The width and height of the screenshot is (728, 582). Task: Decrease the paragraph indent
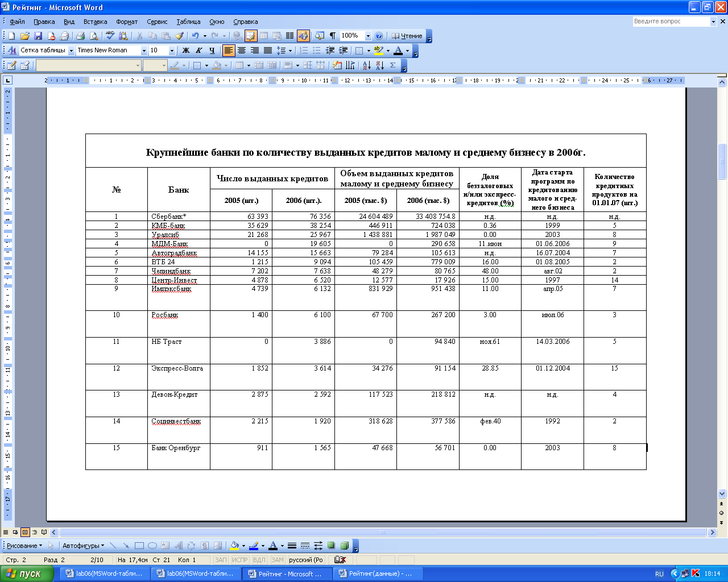tap(330, 51)
